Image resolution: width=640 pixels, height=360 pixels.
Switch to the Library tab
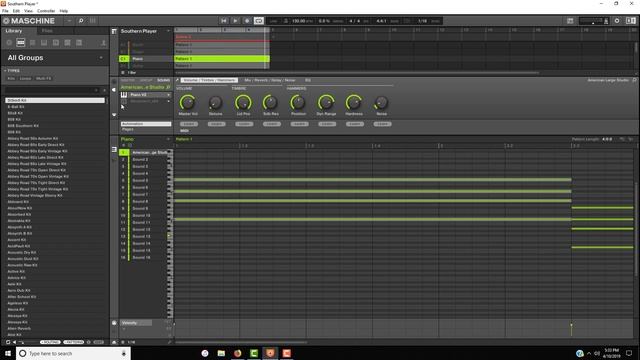tap(14, 31)
